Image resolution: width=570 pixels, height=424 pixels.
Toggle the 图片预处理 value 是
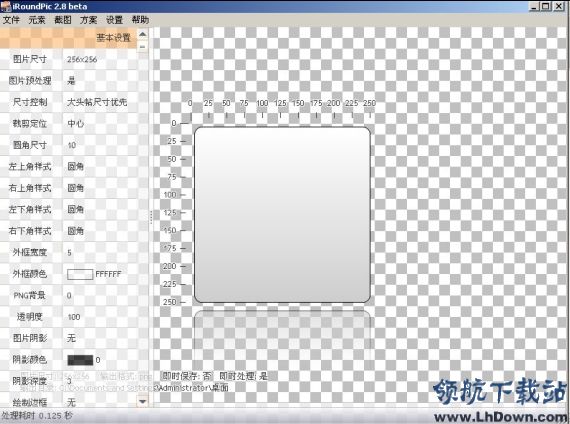tap(71, 81)
